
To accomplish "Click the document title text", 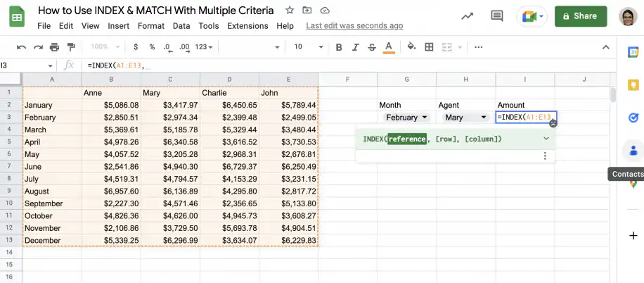I will [155, 11].
